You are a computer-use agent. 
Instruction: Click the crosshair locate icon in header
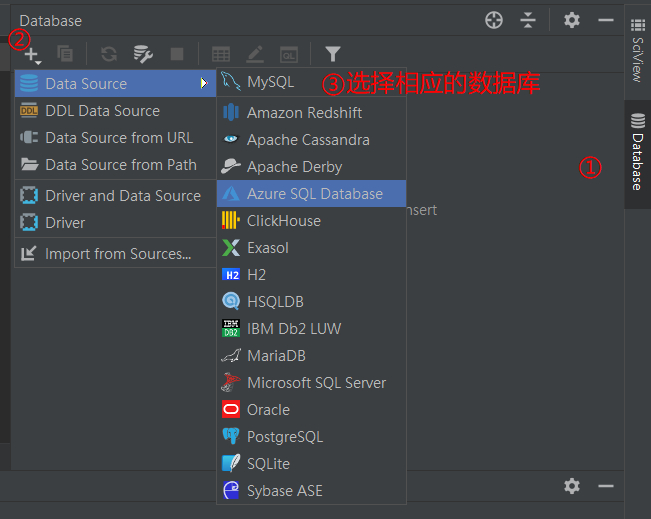pyautogui.click(x=494, y=20)
